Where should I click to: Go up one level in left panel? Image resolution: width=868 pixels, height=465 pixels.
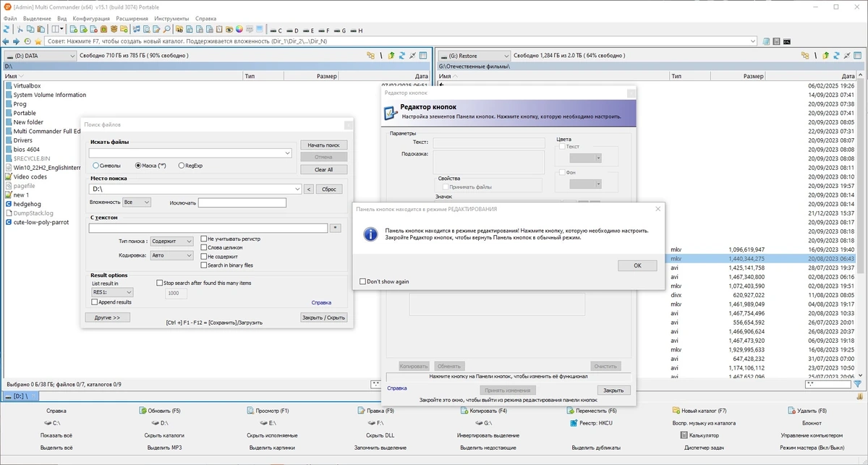point(391,56)
